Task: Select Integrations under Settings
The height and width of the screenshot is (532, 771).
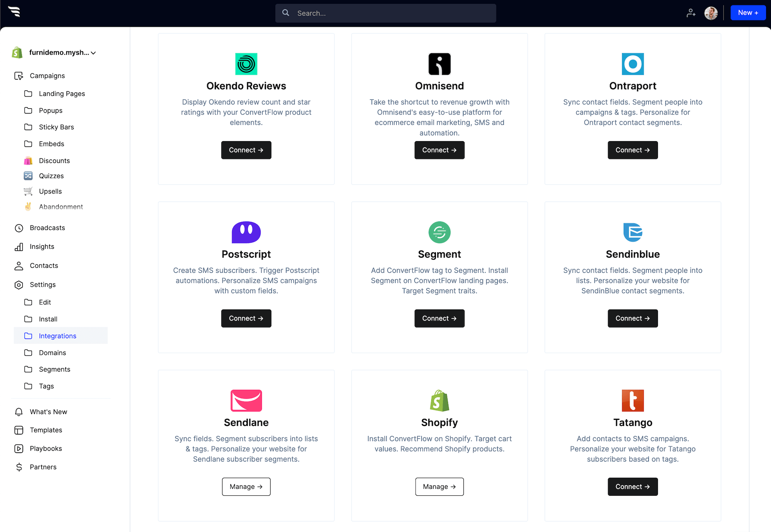Action: 61,336
